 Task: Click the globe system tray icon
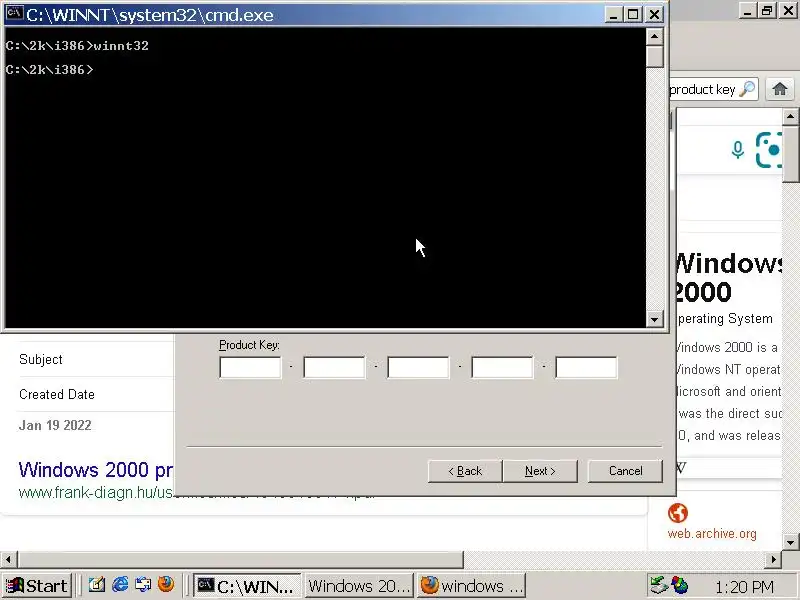[x=680, y=585]
